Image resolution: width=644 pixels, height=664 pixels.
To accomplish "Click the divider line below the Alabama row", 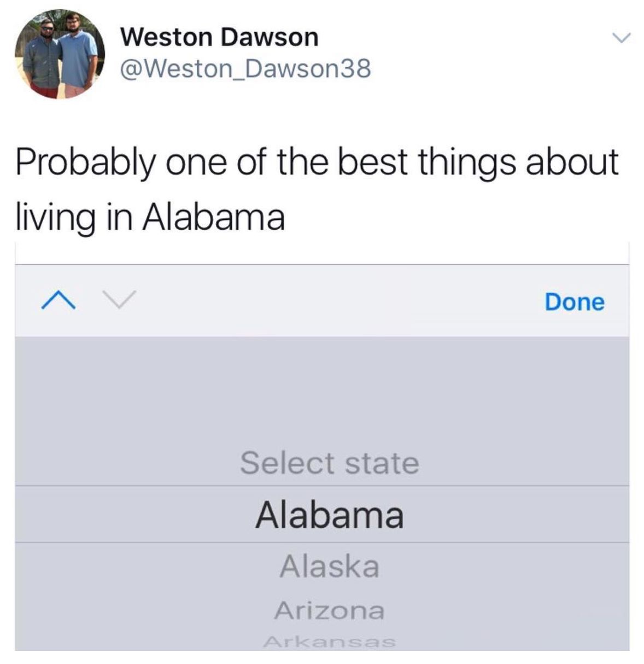I will [x=322, y=543].
